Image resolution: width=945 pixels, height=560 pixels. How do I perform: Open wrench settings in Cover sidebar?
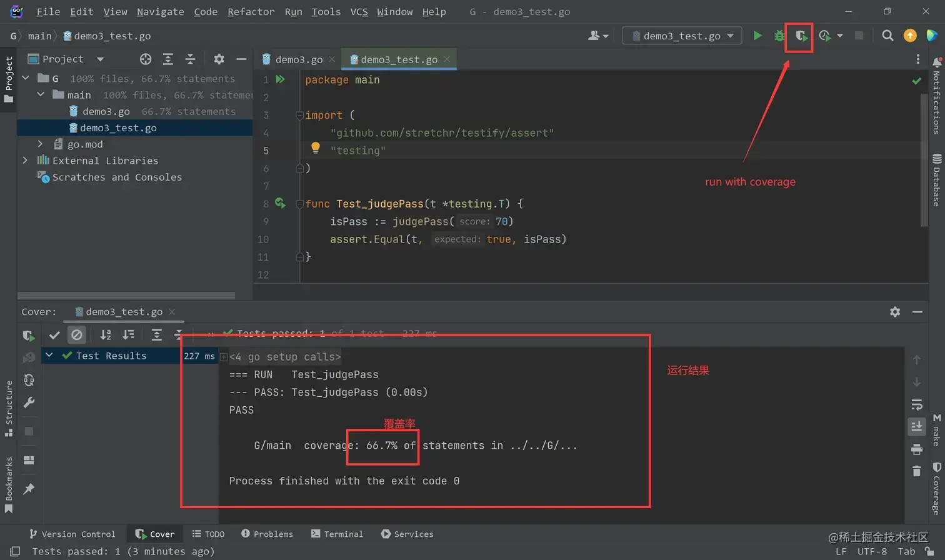click(x=29, y=402)
